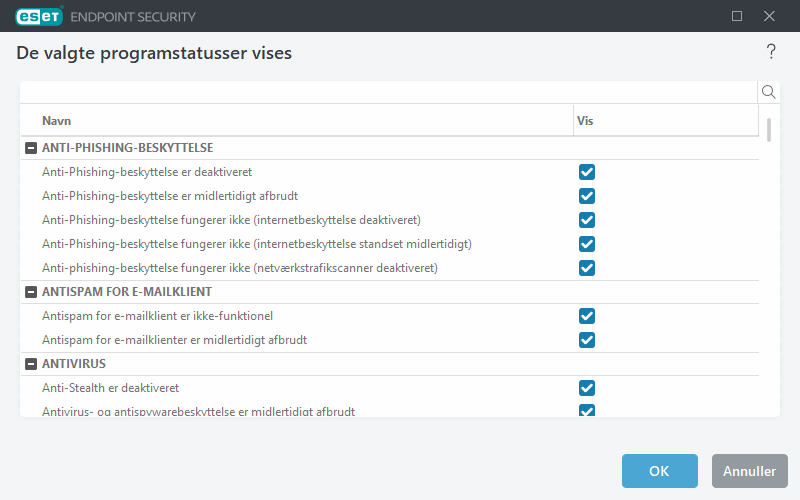Uncheck 'Antispam for e-mailklient er ikke-funktionel'

tap(587, 316)
